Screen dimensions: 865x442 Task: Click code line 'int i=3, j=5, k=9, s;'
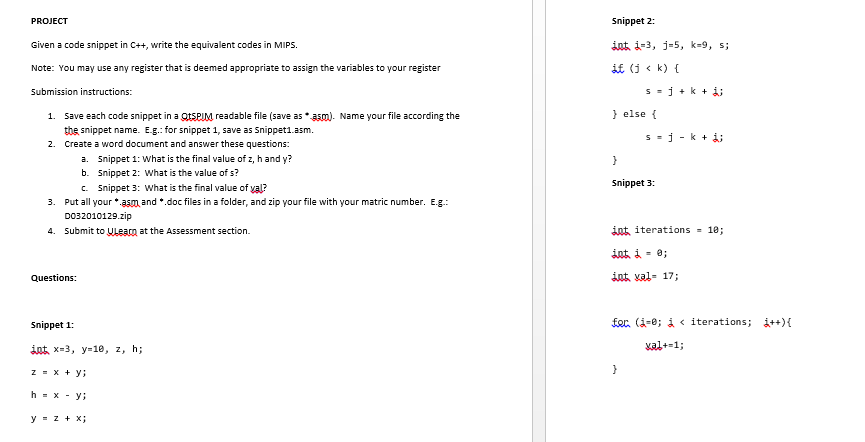pos(670,45)
